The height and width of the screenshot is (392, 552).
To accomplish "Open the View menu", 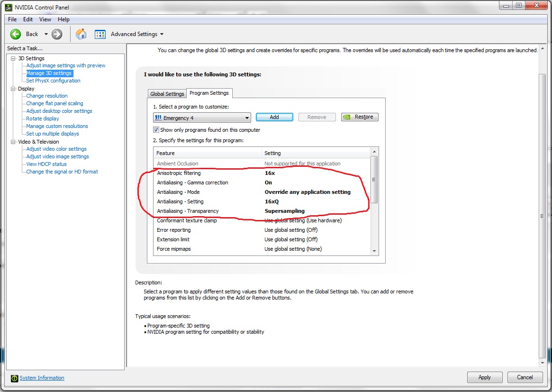I will click(x=45, y=19).
